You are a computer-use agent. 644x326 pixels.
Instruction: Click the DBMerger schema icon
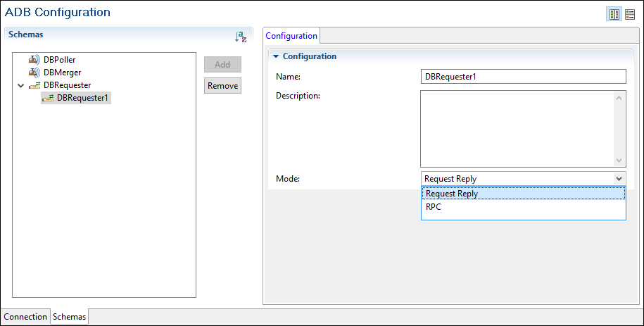[x=34, y=73]
